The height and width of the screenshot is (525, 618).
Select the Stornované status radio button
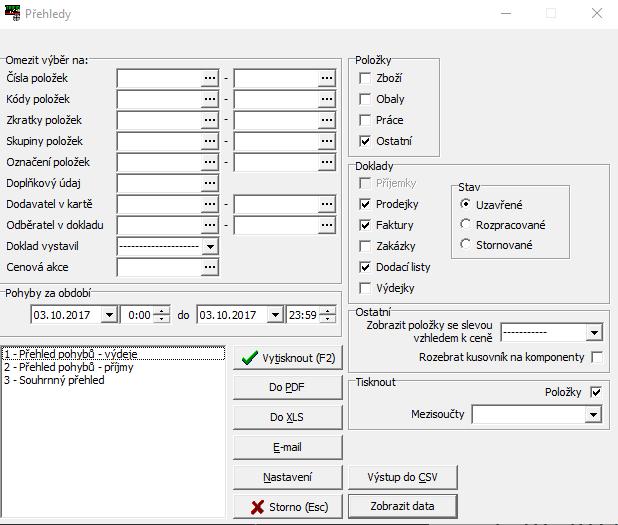click(465, 244)
